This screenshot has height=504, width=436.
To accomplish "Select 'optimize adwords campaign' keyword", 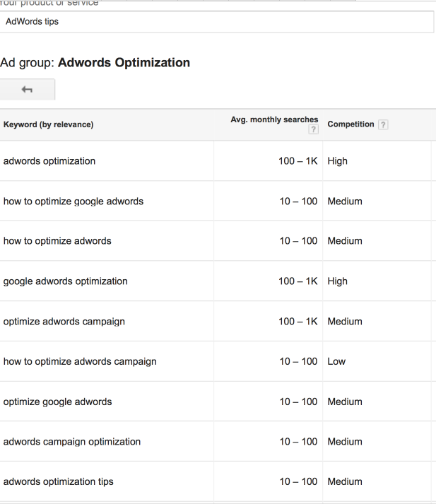I will [64, 322].
